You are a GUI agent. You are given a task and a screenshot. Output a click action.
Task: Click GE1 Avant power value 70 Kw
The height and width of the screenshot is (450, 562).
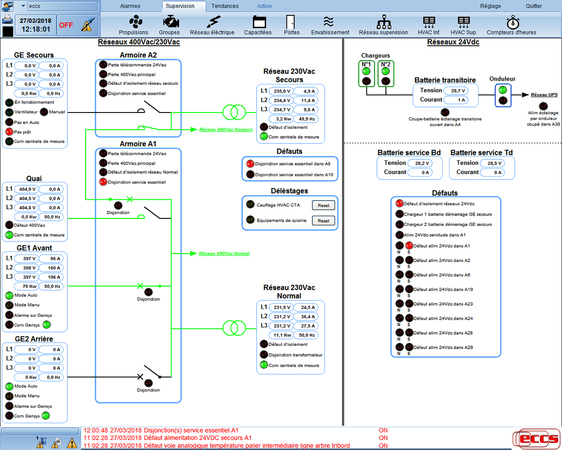click(x=27, y=286)
